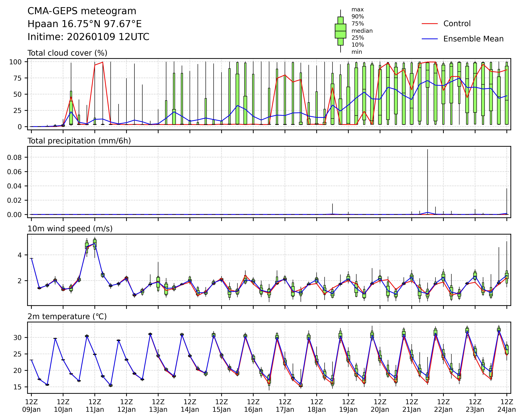The width and height of the screenshot is (523, 420).
Task: Click the '2m temperature (℃)' panel title
Action: click(x=67, y=316)
